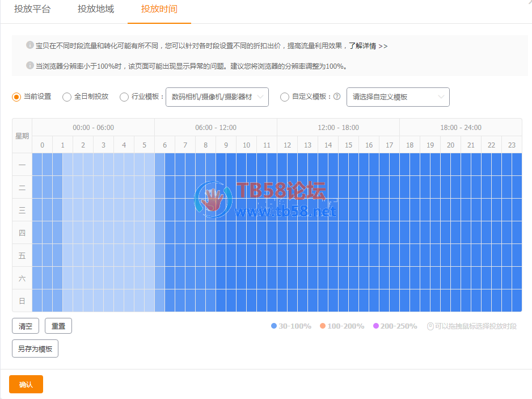Click 另存为模板 to save template
Viewport: 532px width, 399px height.
[x=35, y=348]
